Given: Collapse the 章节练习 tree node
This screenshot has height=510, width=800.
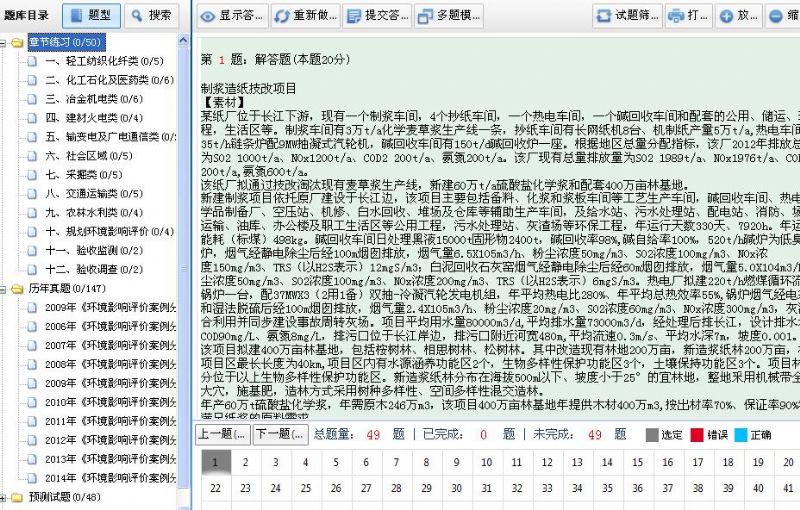Looking at the screenshot, I should 6,43.
